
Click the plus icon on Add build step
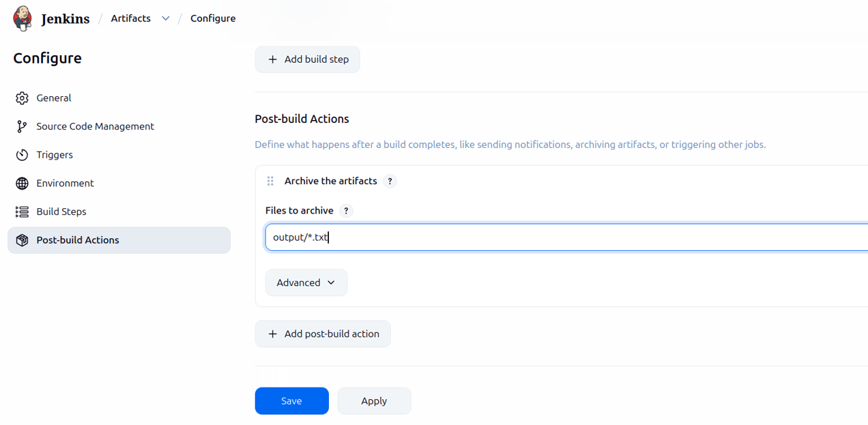272,59
